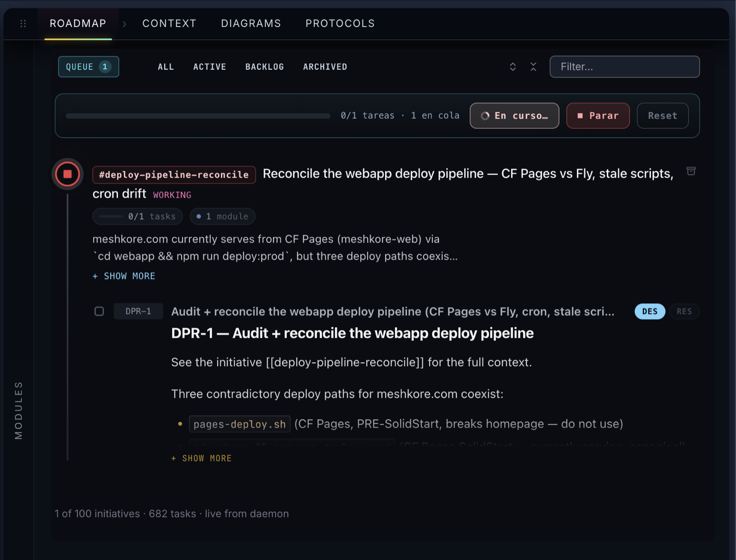Image resolution: width=736 pixels, height=560 pixels.
Task: Click the queue progress bar
Action: [x=198, y=116]
